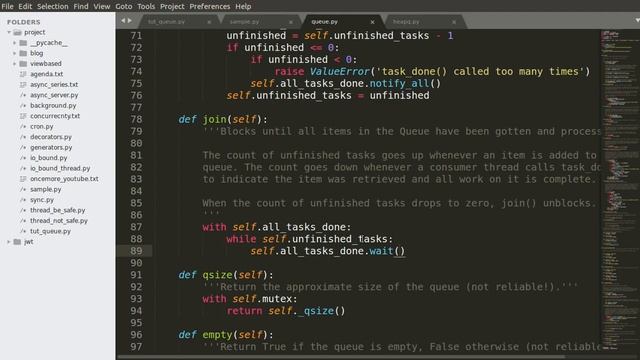The image size is (640, 360).
Task: Open cron.py from the sidebar
Action: pyautogui.click(x=42, y=127)
